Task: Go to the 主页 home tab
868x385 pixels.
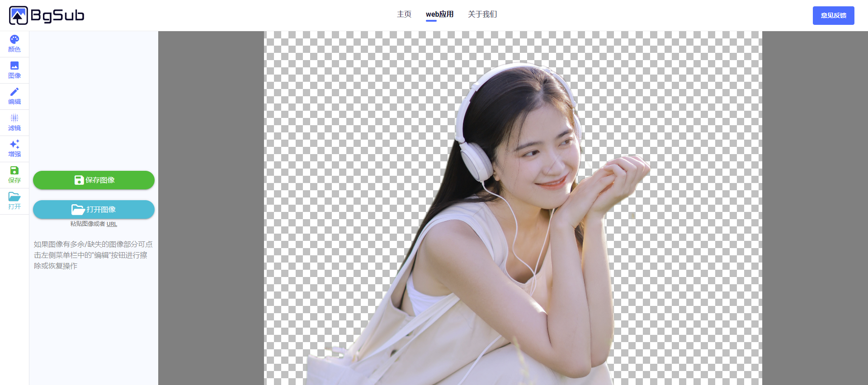Action: (404, 14)
